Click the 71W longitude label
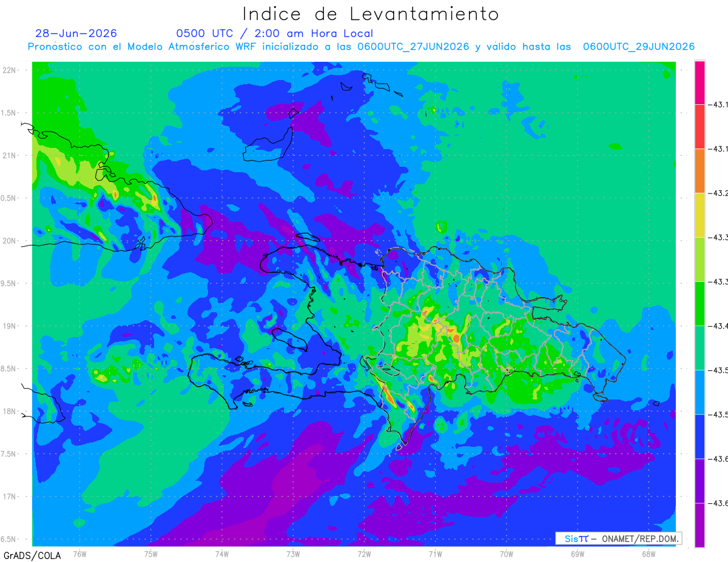The height and width of the screenshot is (562, 728). point(435,554)
